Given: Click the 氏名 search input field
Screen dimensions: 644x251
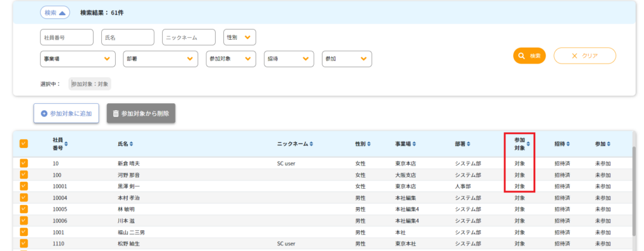Looking at the screenshot, I should coord(128,37).
